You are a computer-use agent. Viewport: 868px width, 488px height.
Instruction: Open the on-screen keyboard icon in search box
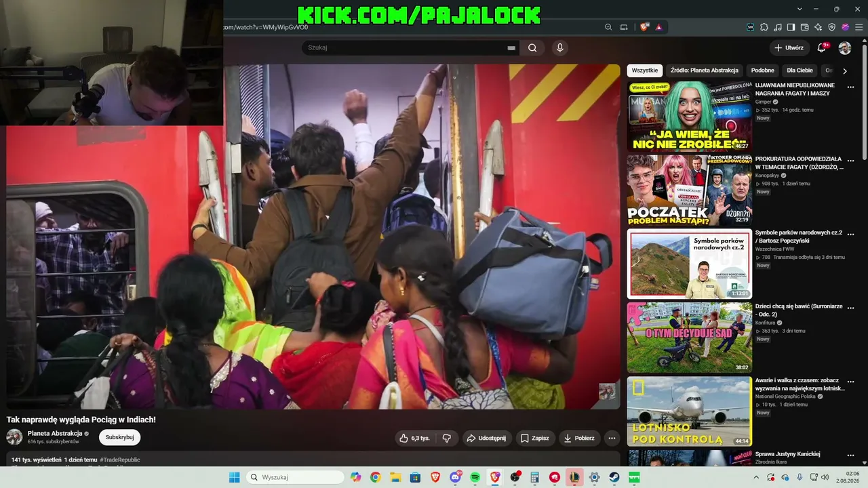click(511, 48)
